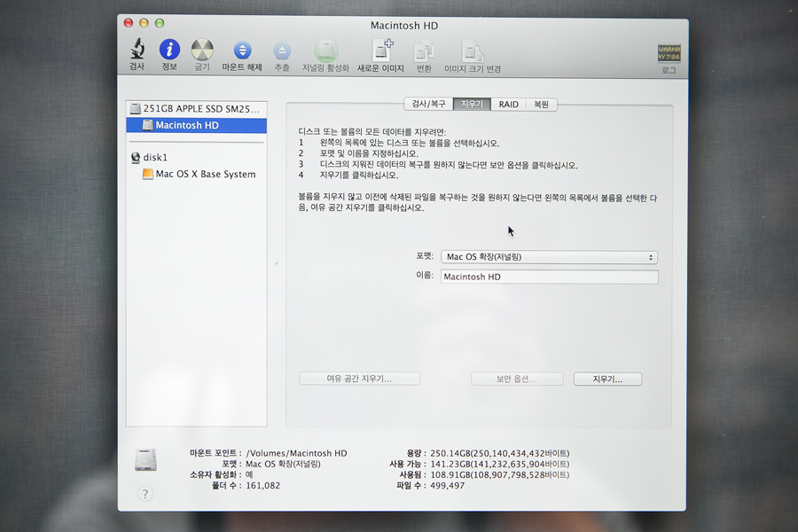
Task: Switch to the RAID tab
Action: click(508, 104)
